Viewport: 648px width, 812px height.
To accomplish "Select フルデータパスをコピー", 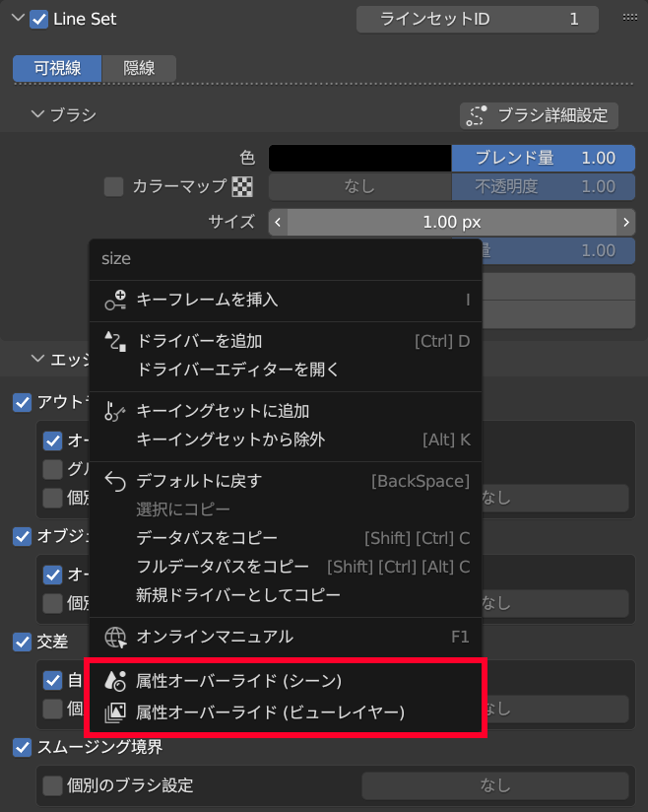I will point(286,567).
